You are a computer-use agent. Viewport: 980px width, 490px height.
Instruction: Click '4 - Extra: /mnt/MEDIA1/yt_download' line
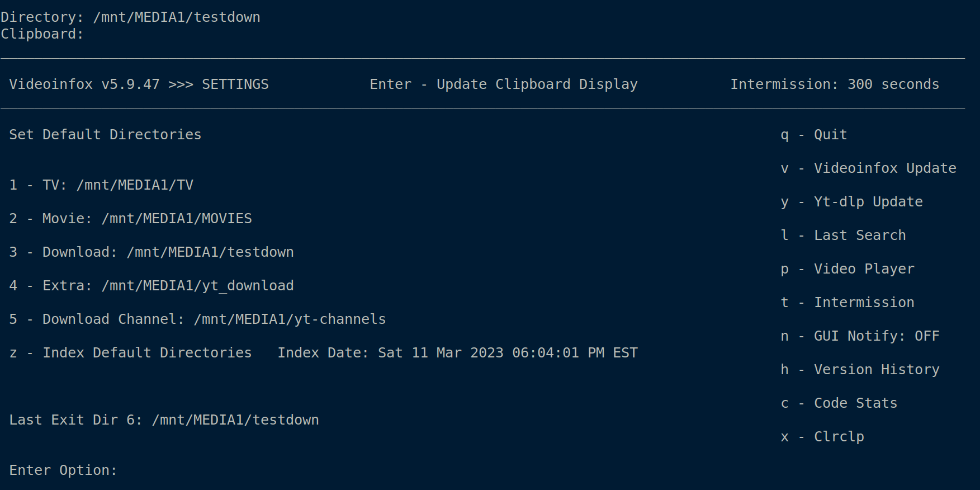tap(152, 286)
